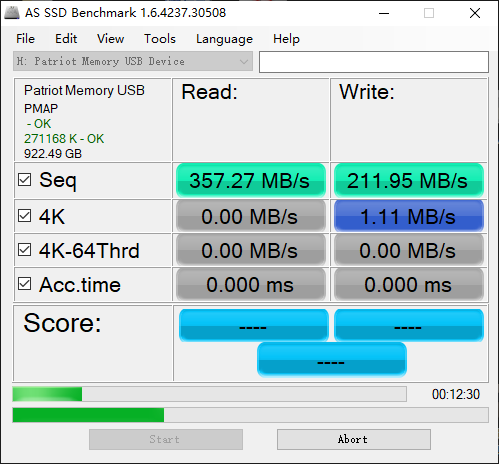Click the AS SSD Benchmark app icon

click(11, 13)
